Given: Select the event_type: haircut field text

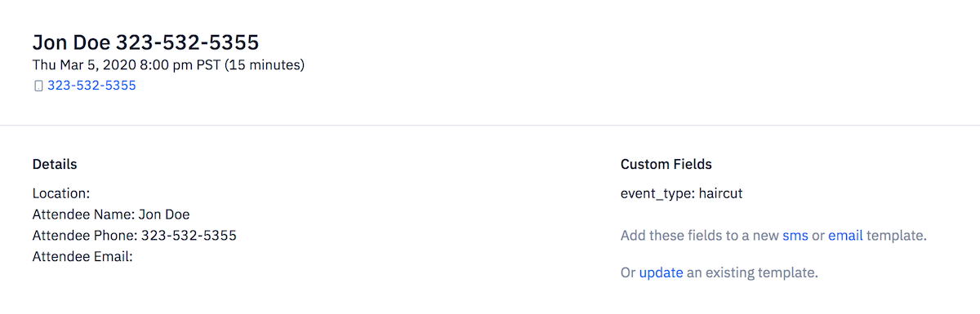Looking at the screenshot, I should coord(681,194).
